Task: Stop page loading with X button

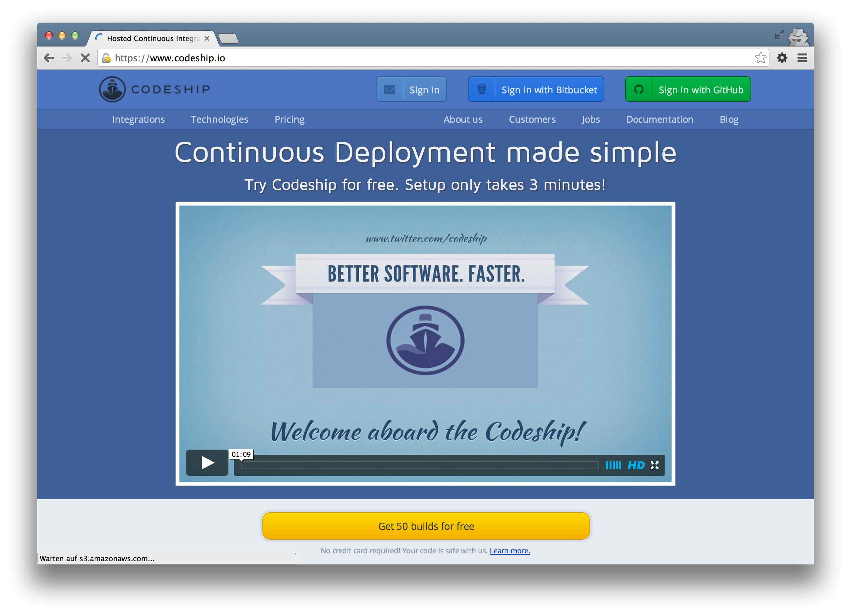Action: click(85, 58)
